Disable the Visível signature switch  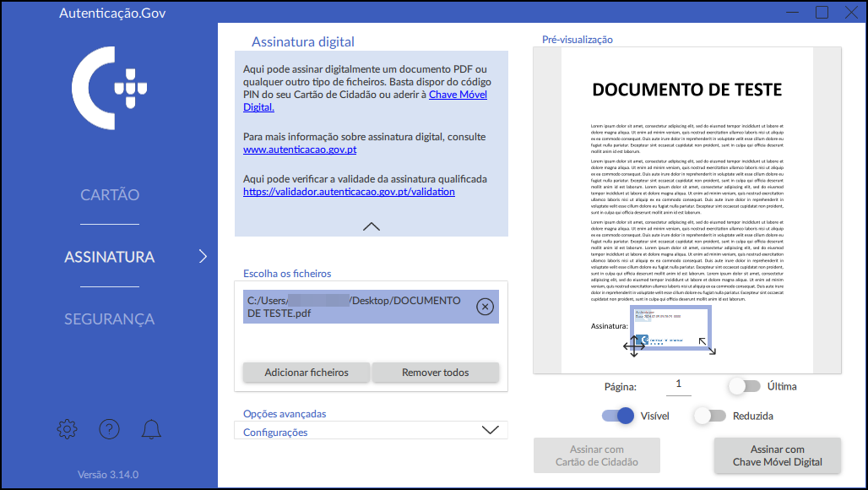click(x=618, y=416)
